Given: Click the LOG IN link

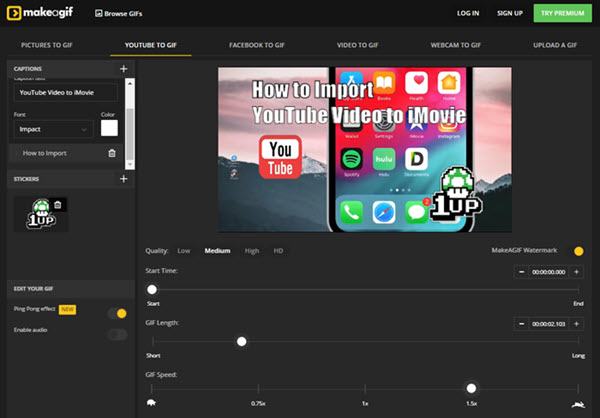Looking at the screenshot, I should point(468,13).
